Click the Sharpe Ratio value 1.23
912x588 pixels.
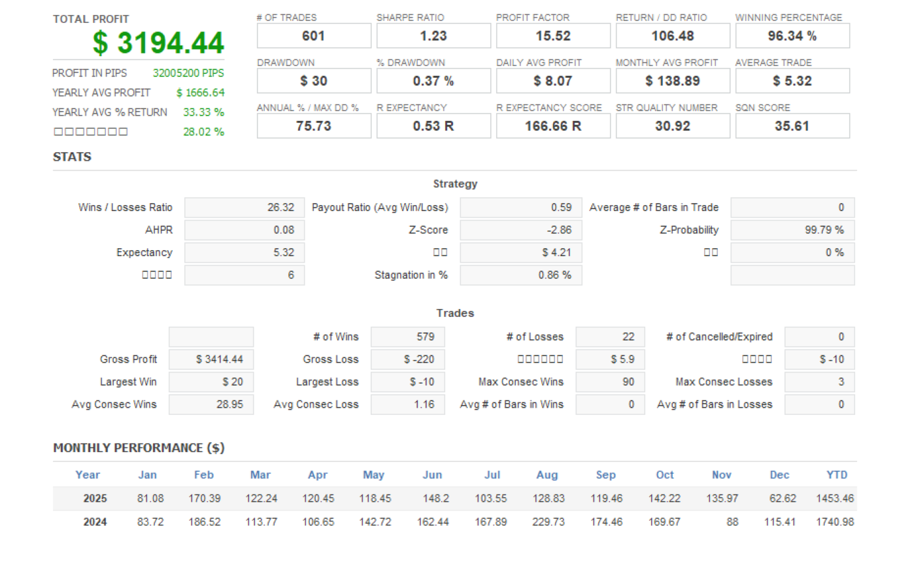click(x=433, y=36)
